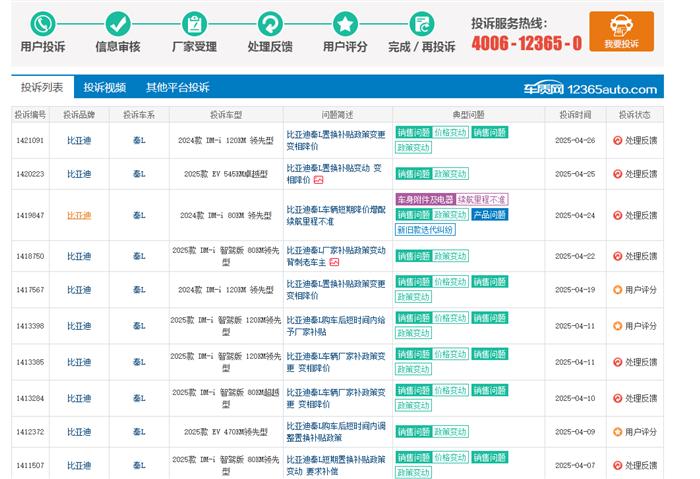This screenshot has height=479, width=700.
Task: Click 处理反馈 status icon for complaint 1419847
Action: tap(617, 215)
